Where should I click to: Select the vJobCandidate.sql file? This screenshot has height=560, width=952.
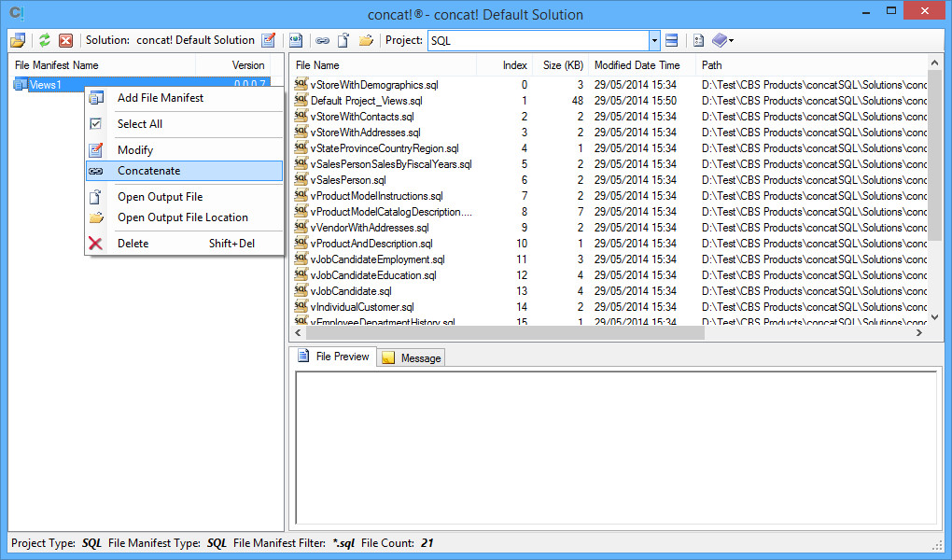click(x=351, y=291)
